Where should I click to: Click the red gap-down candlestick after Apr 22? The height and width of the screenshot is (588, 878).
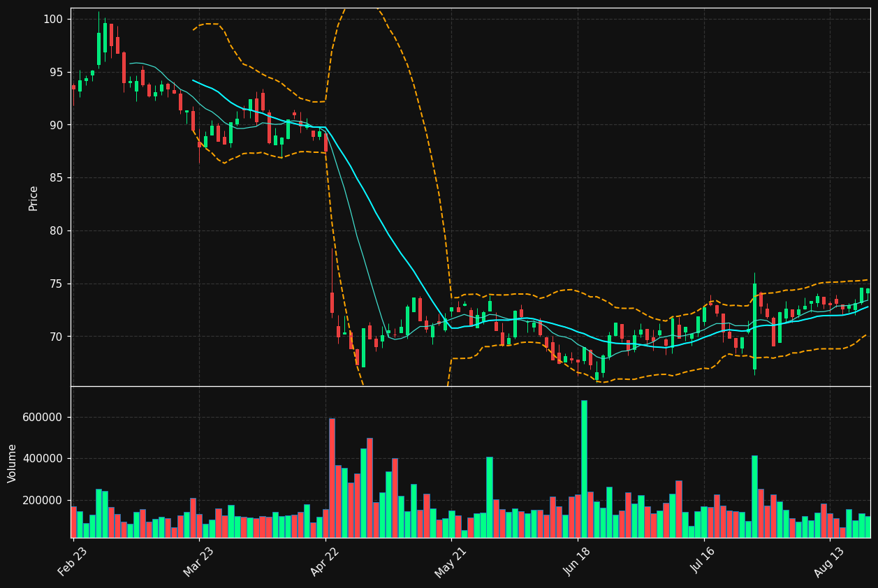coord(332,302)
